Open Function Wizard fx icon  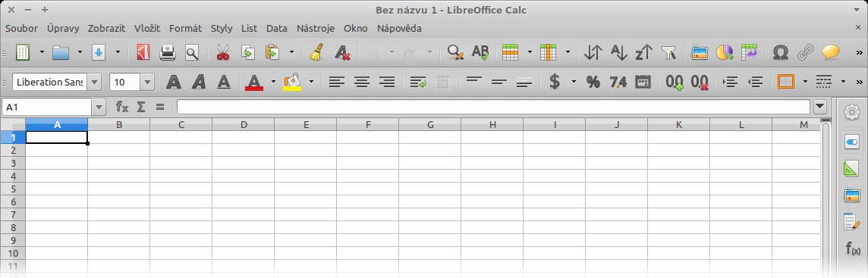pyautogui.click(x=122, y=107)
